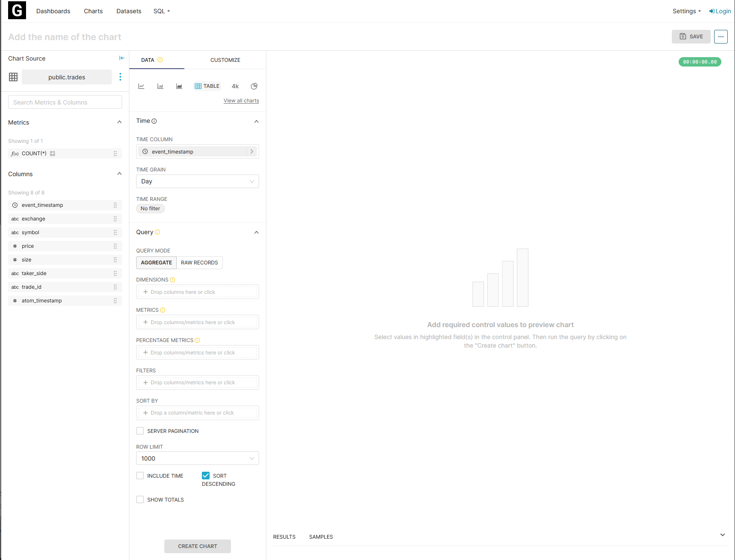
Task: Open dataset options three-dot menu
Action: [x=120, y=77]
